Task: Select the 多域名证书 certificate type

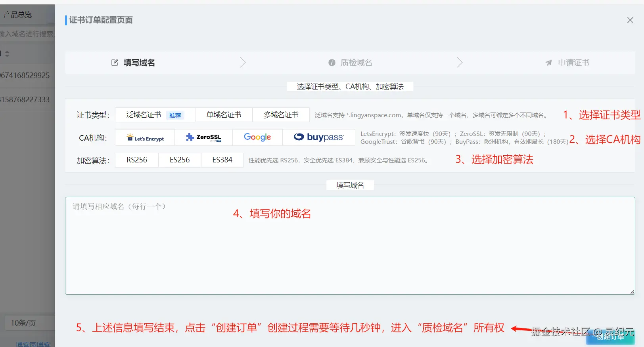Action: point(281,115)
